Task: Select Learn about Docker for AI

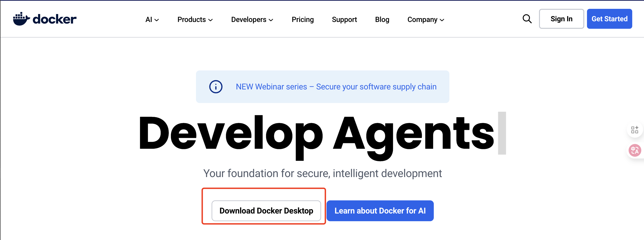Action: (x=380, y=211)
